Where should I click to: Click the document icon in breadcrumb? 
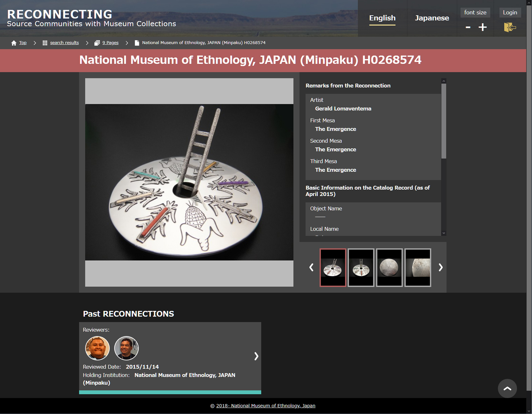[137, 43]
